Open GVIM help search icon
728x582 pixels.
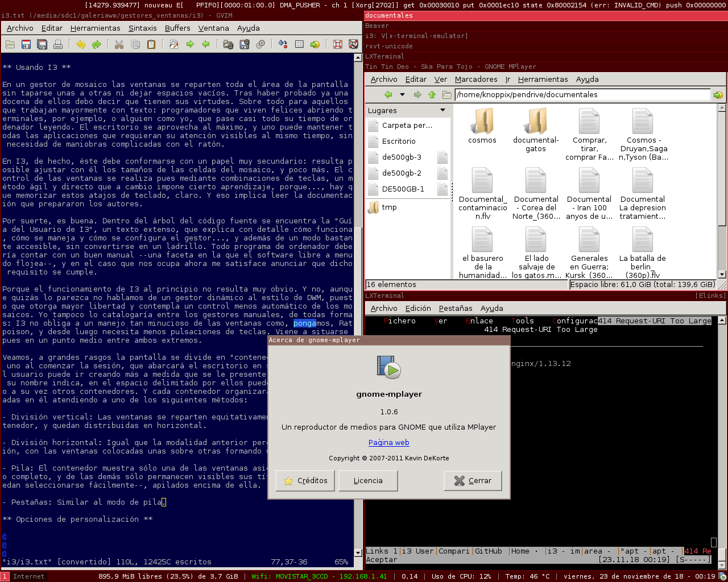[353, 44]
